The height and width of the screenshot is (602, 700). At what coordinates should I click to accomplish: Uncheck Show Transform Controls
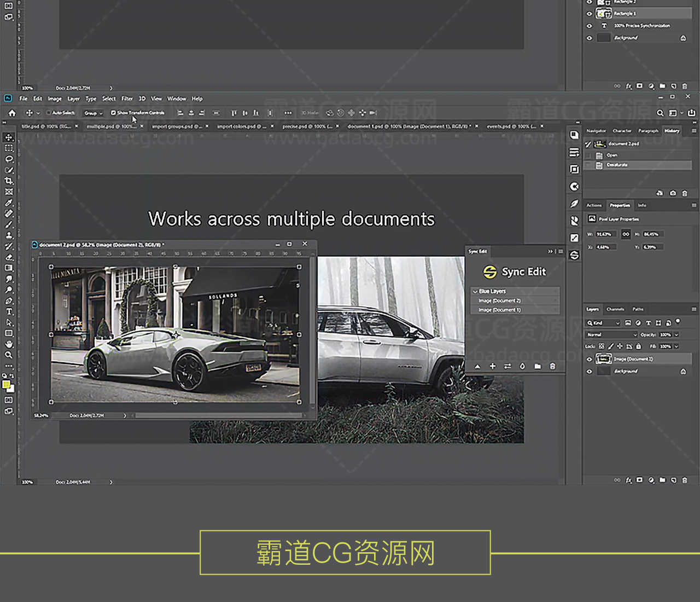click(x=113, y=113)
